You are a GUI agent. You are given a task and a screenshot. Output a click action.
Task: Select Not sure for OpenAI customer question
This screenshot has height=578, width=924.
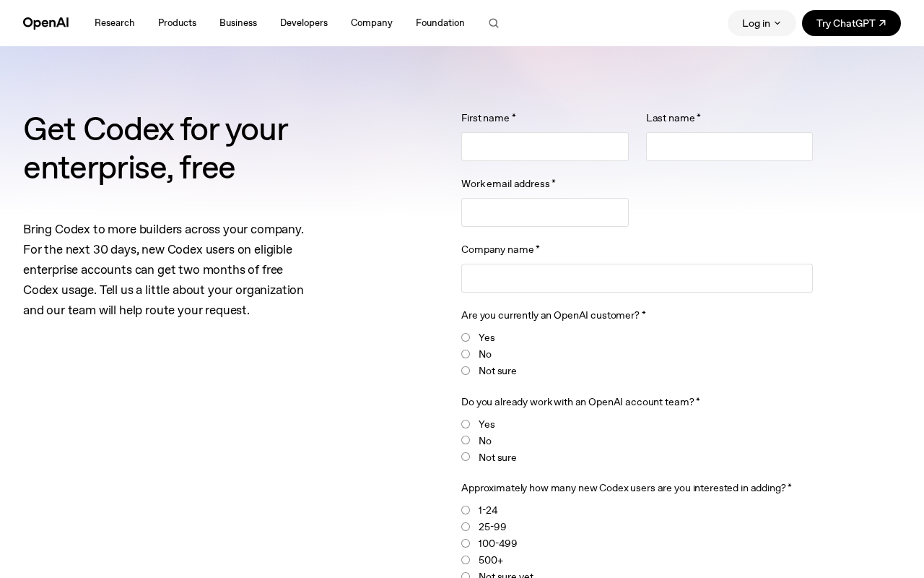466,371
